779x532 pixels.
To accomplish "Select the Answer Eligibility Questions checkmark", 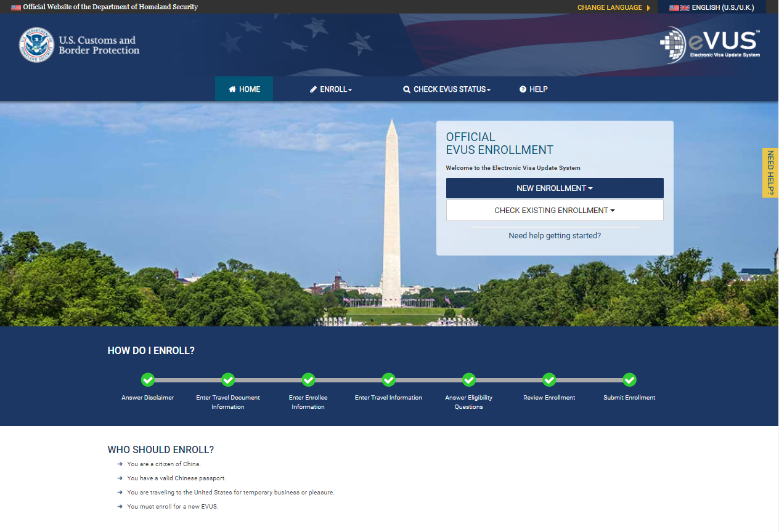I will click(x=469, y=379).
